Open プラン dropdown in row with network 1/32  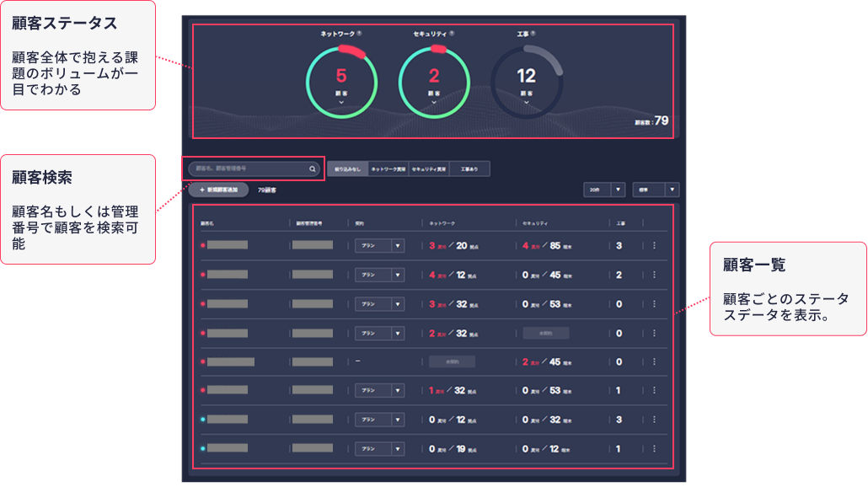[379, 391]
